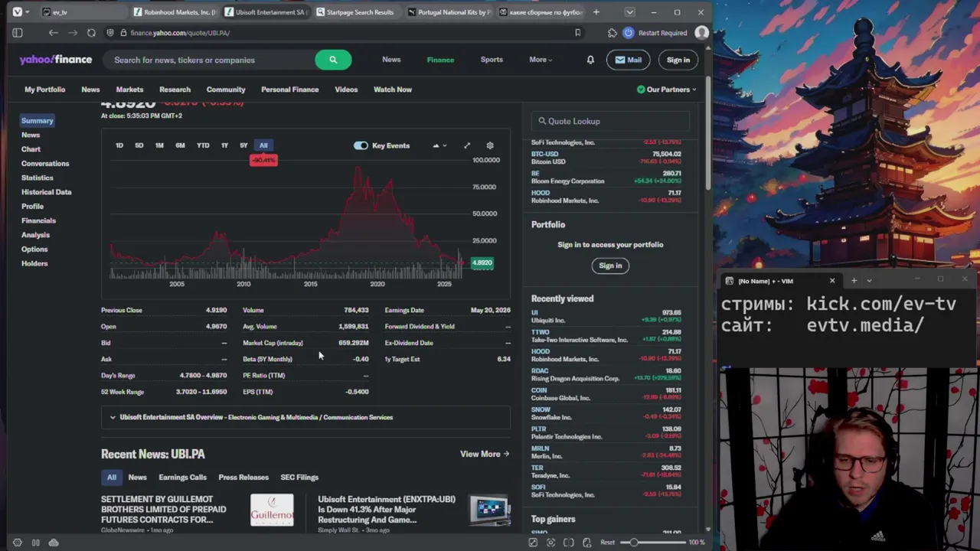
Task: Select the 1D chart range
Action: [119, 145]
